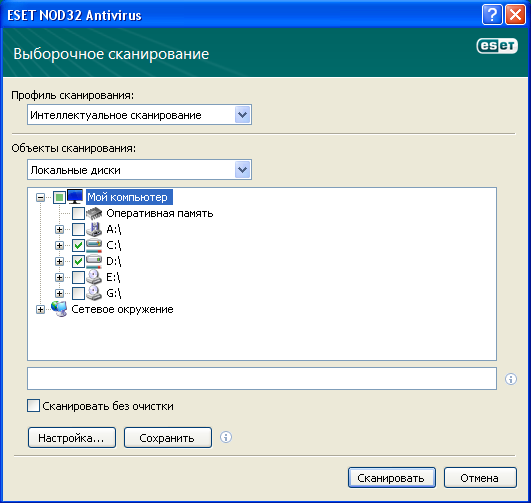Check the G:\ drive checkbox
531x503 pixels.
78,293
